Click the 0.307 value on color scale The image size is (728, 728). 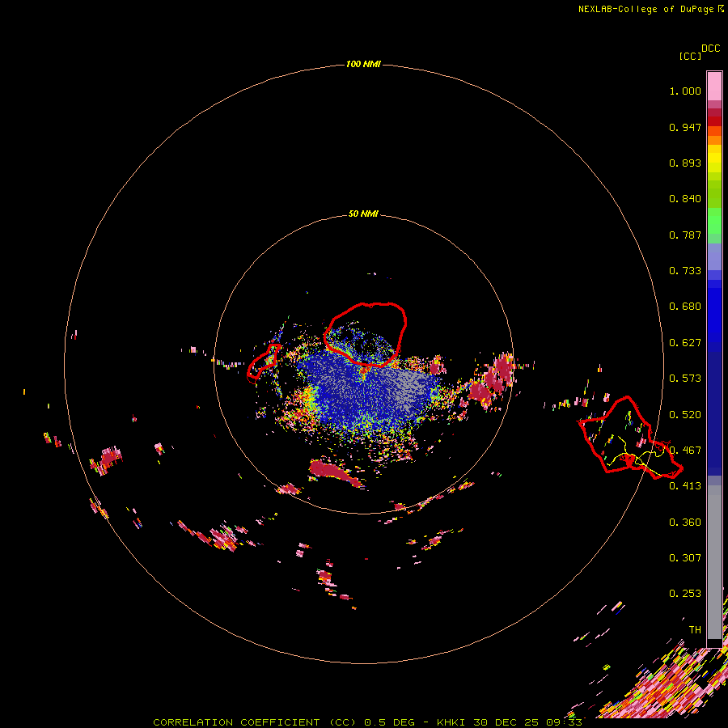[685, 558]
